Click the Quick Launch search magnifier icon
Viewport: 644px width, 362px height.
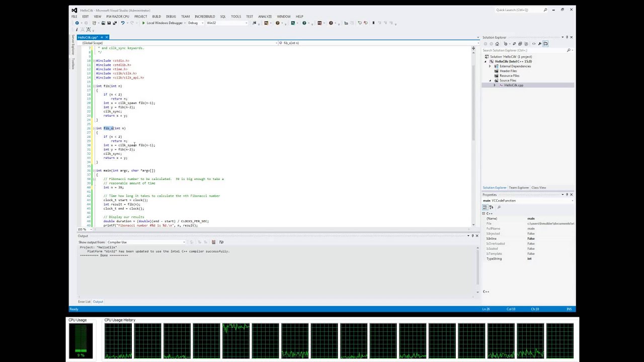click(545, 10)
